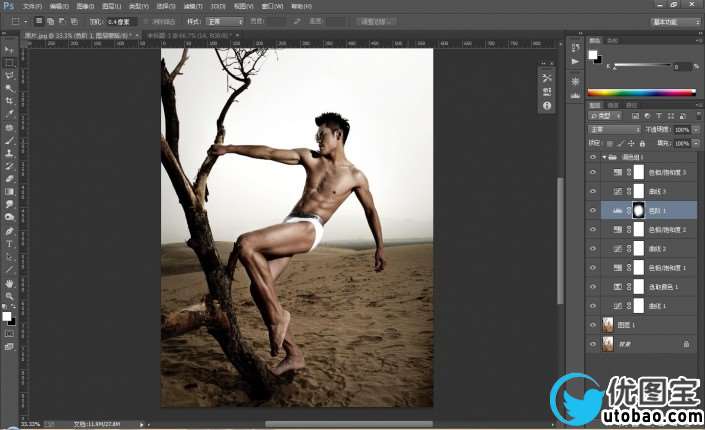
Task: Select the Gradient tool
Action: tap(9, 192)
